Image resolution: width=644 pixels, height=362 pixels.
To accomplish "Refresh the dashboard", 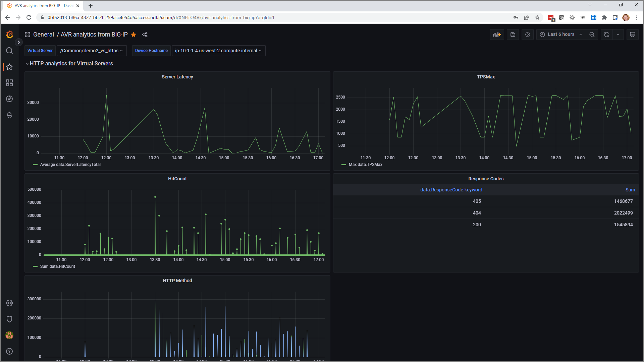I will pyautogui.click(x=606, y=35).
